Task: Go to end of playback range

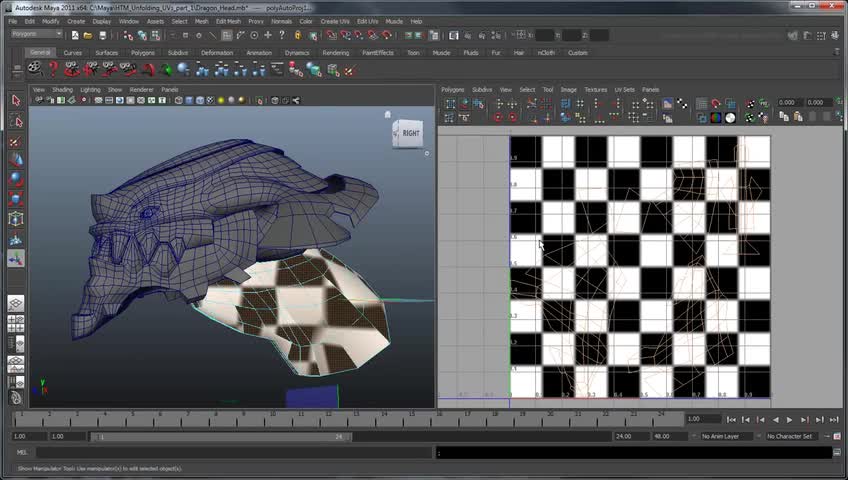Action: [x=834, y=419]
